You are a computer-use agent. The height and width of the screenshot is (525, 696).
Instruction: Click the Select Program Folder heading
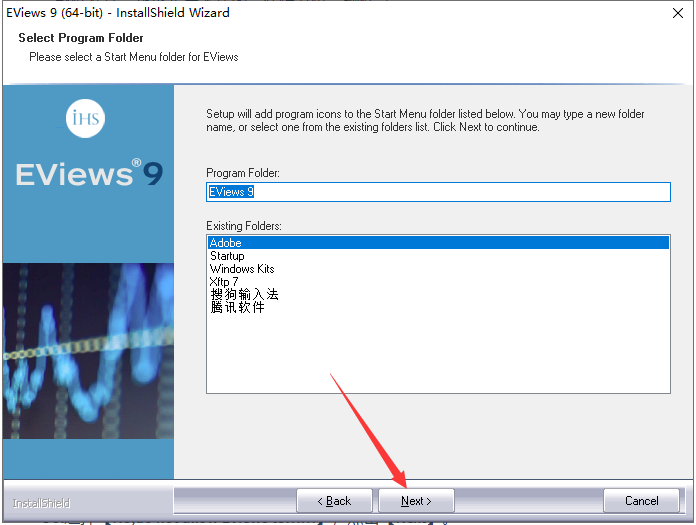tap(81, 38)
